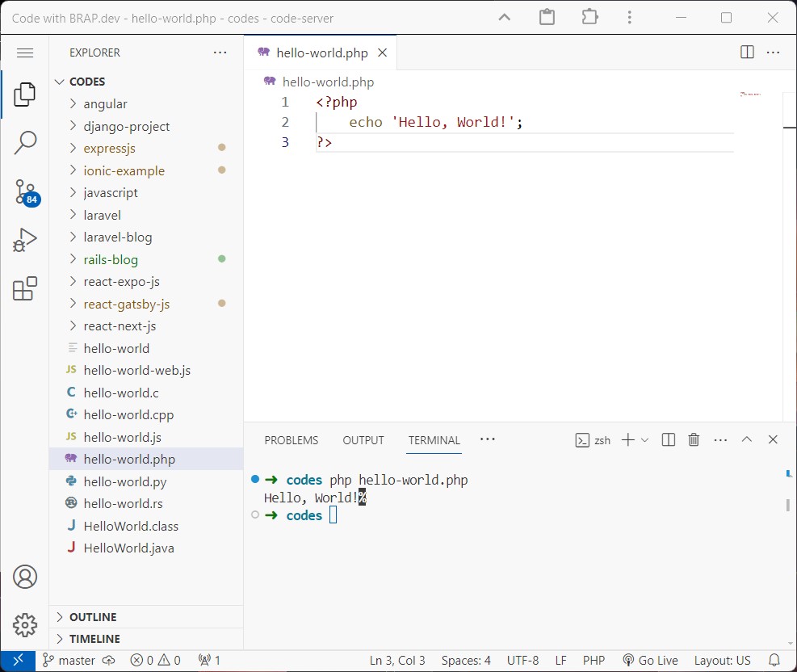The height and width of the screenshot is (672, 797).
Task: Open notifications via the bell icon
Action: pyautogui.click(x=774, y=660)
